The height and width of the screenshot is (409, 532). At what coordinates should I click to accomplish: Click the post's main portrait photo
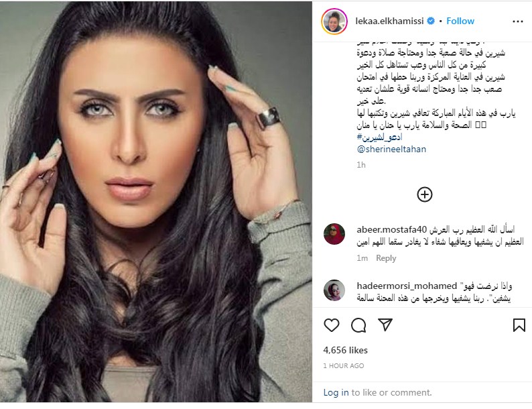(x=156, y=202)
